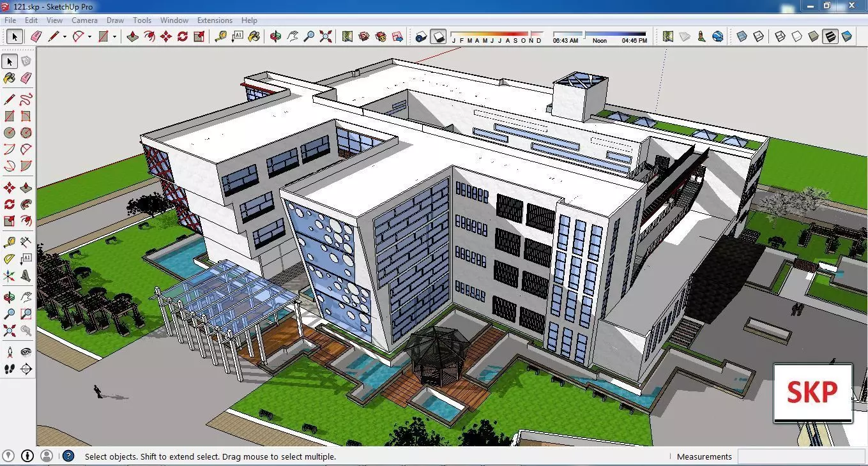This screenshot has height=466, width=868.
Task: Select the Position Camera tool
Action: [x=10, y=352]
